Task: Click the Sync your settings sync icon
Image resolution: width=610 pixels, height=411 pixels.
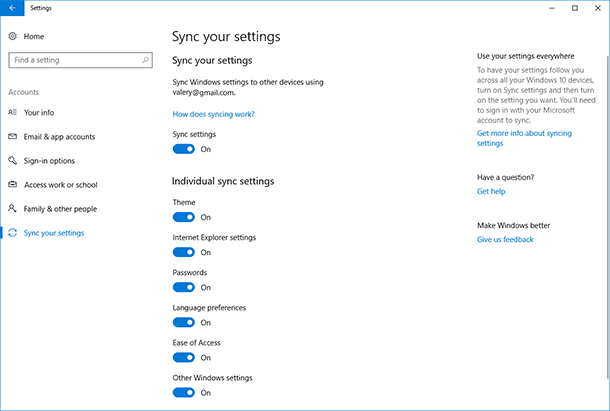Action: tap(12, 233)
